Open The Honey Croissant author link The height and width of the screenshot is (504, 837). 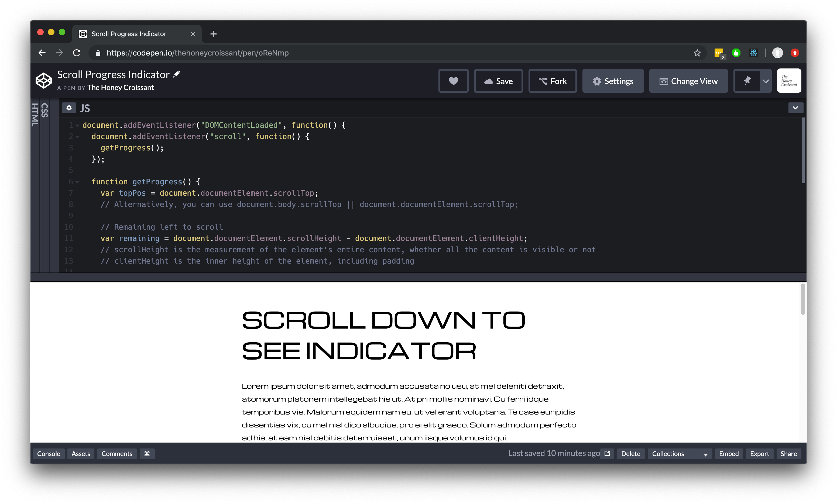click(x=121, y=88)
